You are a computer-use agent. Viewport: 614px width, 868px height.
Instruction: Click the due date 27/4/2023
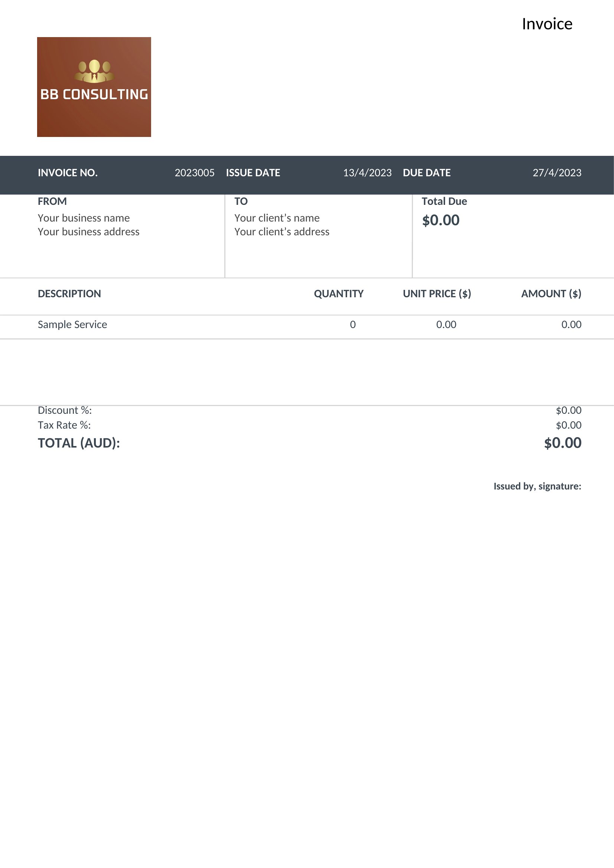coord(557,173)
